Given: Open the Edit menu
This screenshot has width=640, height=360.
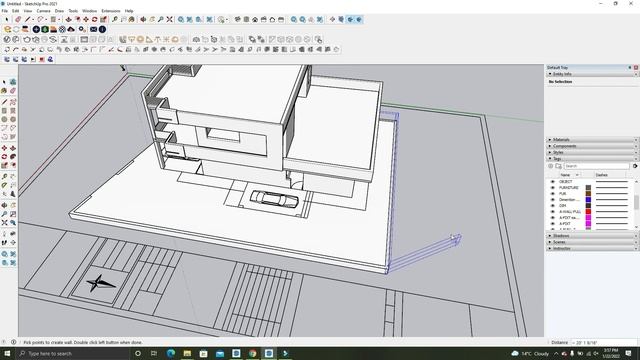Looking at the screenshot, I should point(16,11).
